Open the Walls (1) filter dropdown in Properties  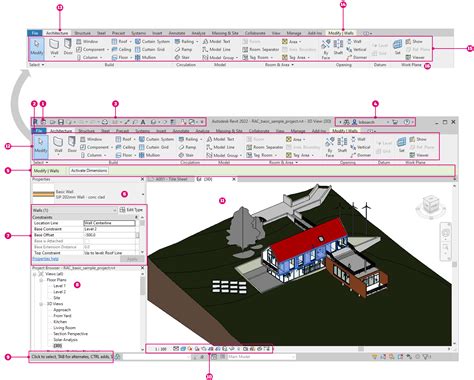pyautogui.click(x=114, y=210)
